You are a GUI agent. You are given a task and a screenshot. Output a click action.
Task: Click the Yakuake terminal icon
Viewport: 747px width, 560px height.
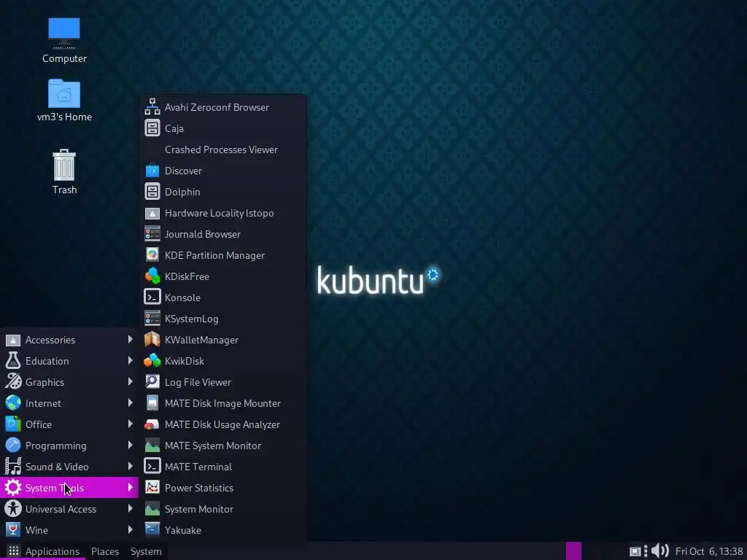point(152,529)
